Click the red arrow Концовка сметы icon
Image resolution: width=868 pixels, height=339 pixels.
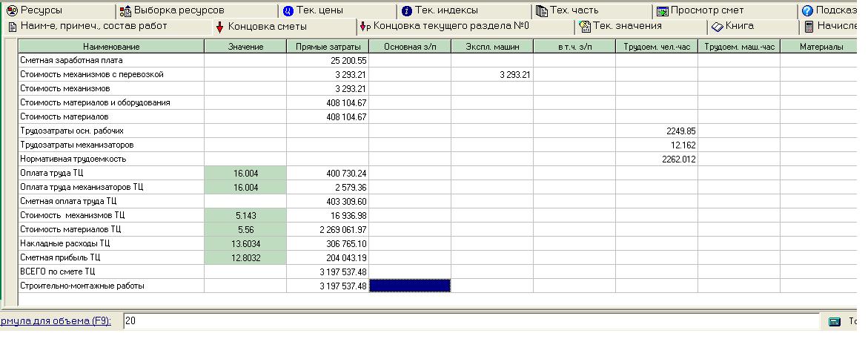click(219, 27)
